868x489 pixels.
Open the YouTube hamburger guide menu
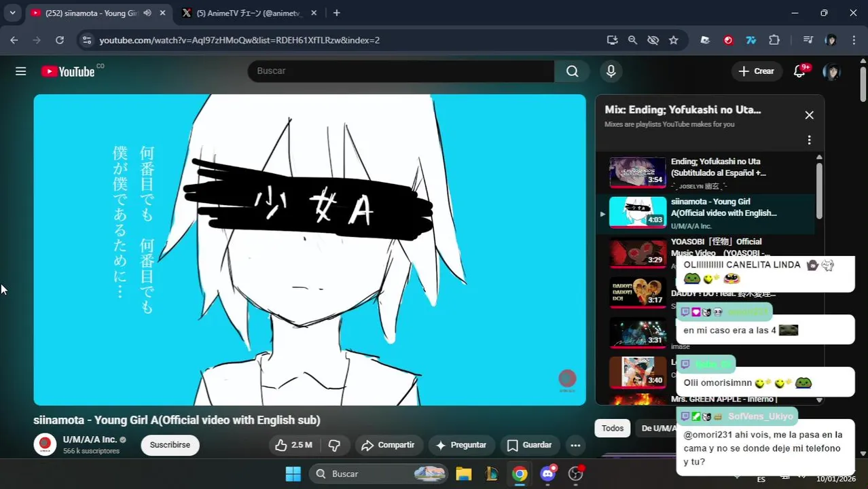click(21, 71)
